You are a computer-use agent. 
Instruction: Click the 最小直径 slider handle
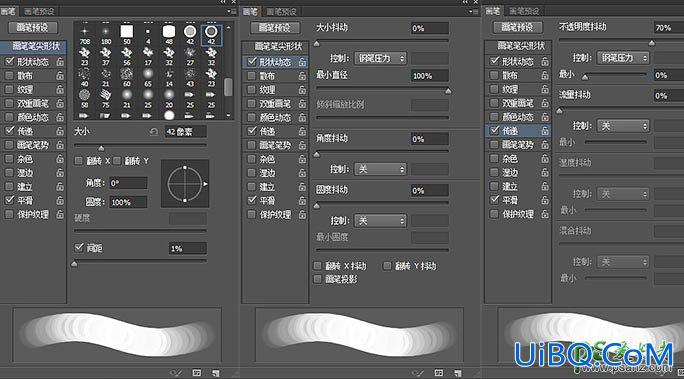(x=448, y=91)
